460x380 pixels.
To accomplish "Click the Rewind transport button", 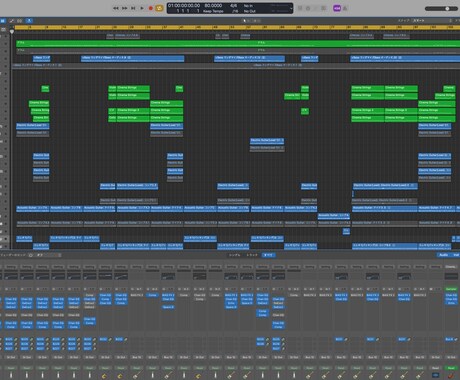I will 116,8.
